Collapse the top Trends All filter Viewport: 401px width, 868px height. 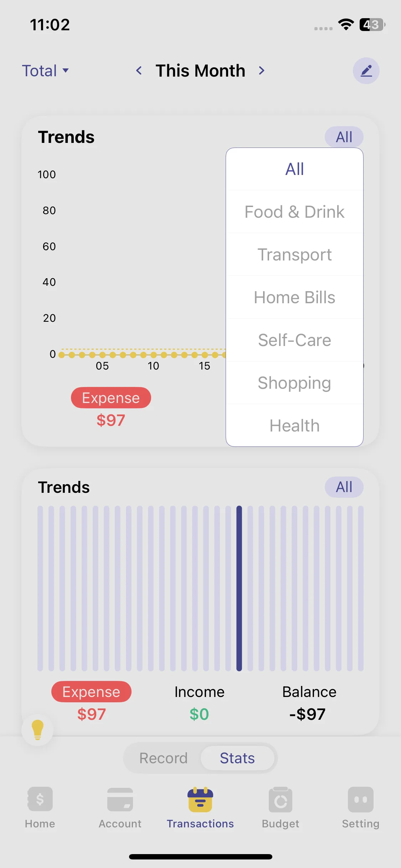[x=344, y=137]
